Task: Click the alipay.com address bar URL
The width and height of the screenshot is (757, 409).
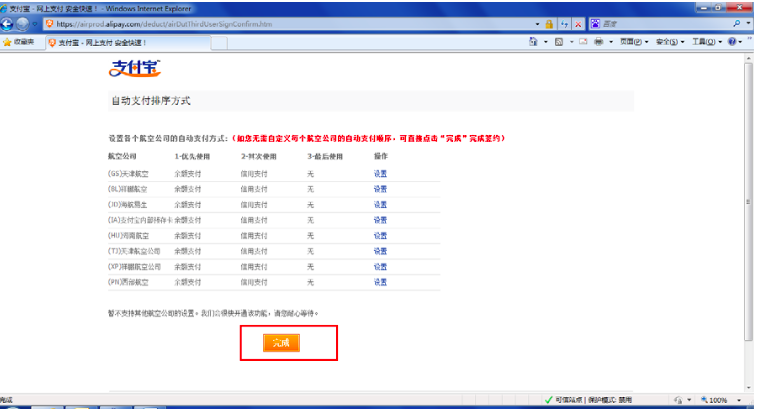Action: click(164, 24)
